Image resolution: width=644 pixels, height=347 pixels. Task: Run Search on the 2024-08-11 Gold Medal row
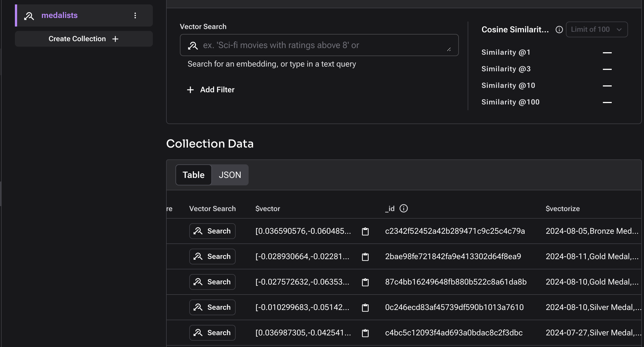tap(212, 256)
